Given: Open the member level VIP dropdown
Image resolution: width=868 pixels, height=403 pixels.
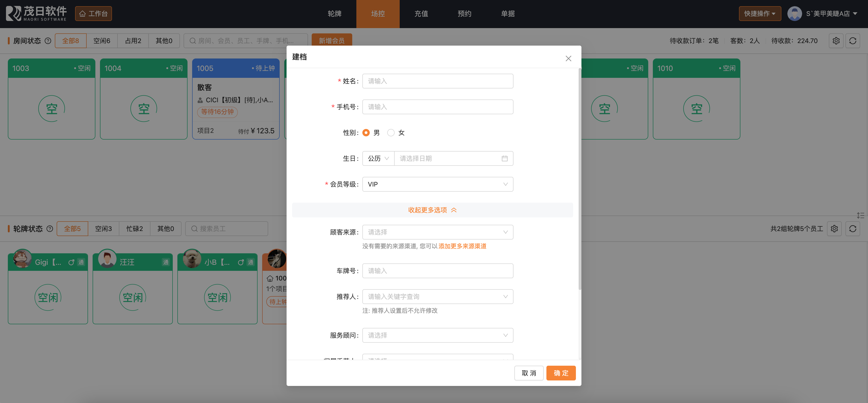Looking at the screenshot, I should coord(437,184).
